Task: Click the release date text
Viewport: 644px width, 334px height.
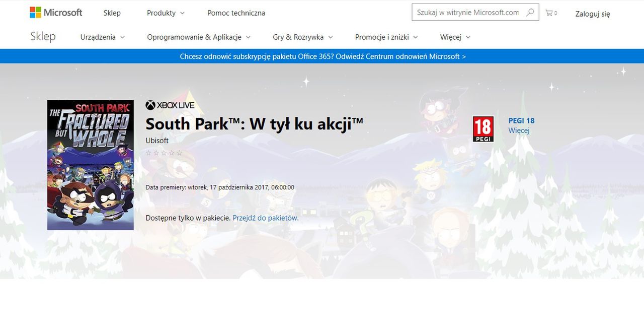Action: pyautogui.click(x=220, y=187)
